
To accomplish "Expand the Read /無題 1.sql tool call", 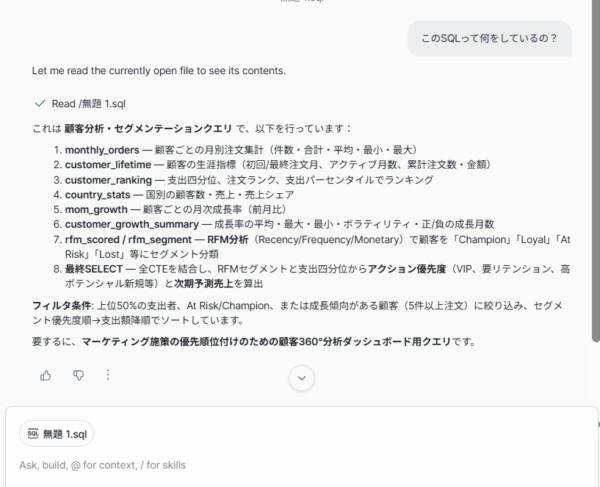I will (88, 104).
